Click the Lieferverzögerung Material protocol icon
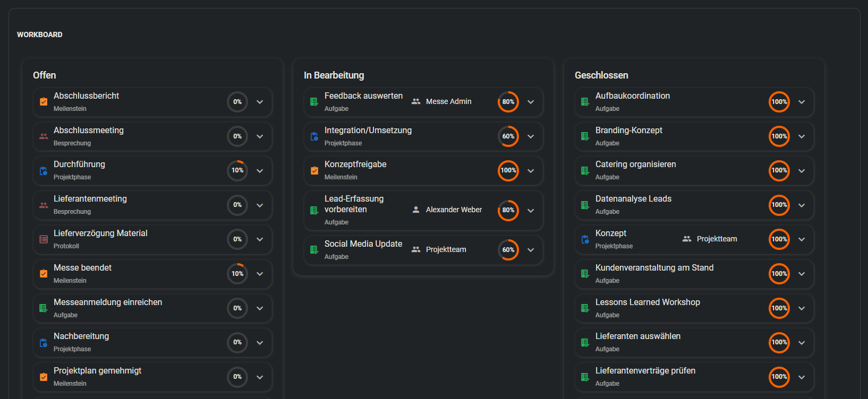This screenshot has height=399, width=868. point(44,239)
